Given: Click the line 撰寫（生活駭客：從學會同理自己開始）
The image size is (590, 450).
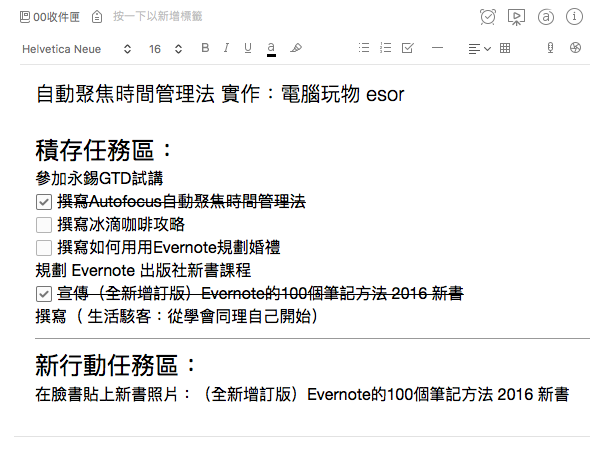Looking at the screenshot, I should (177, 316).
